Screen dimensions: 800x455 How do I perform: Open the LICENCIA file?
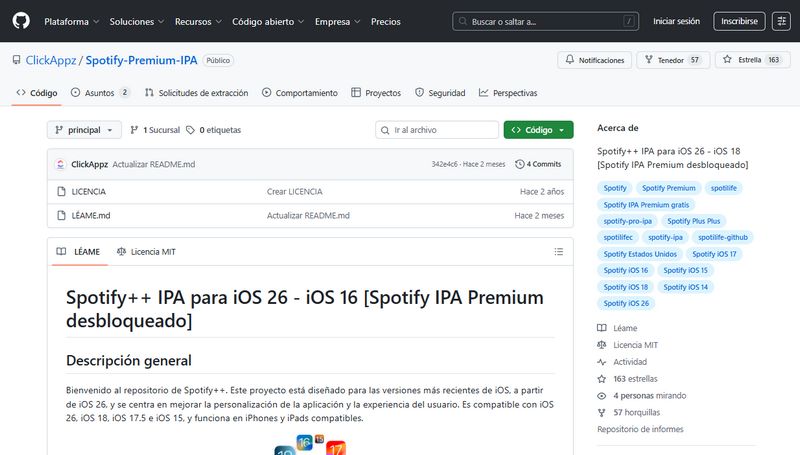[x=89, y=192]
